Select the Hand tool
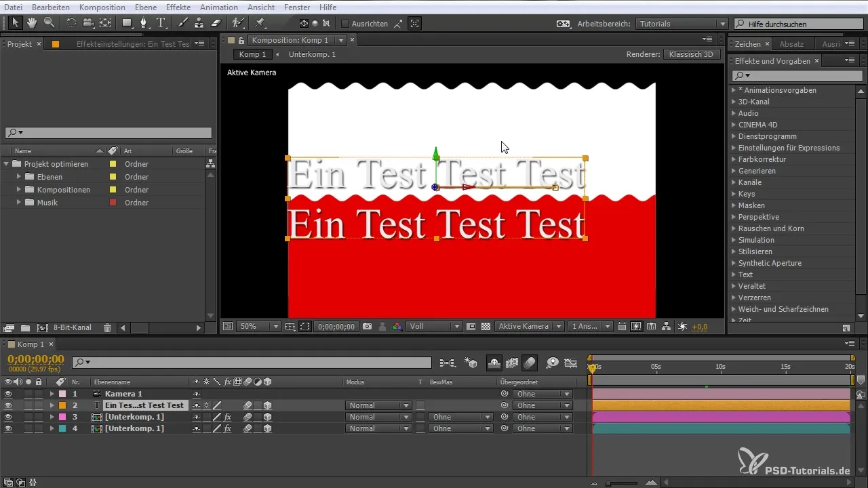The image size is (868, 488). click(32, 23)
